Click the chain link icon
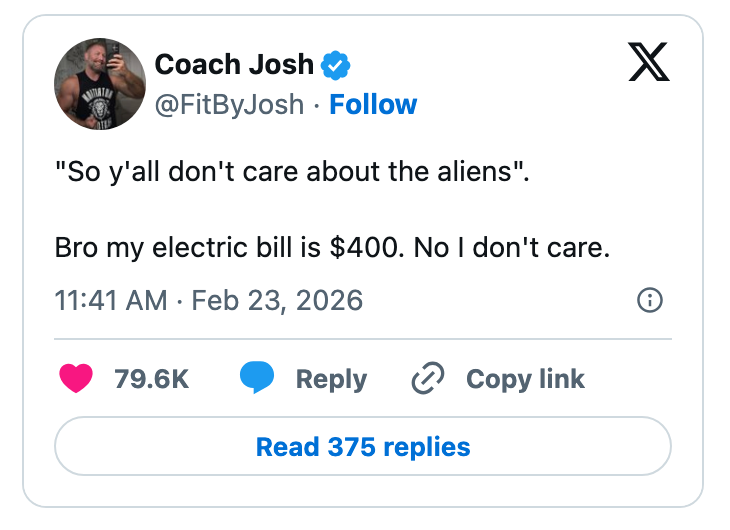 coord(428,379)
